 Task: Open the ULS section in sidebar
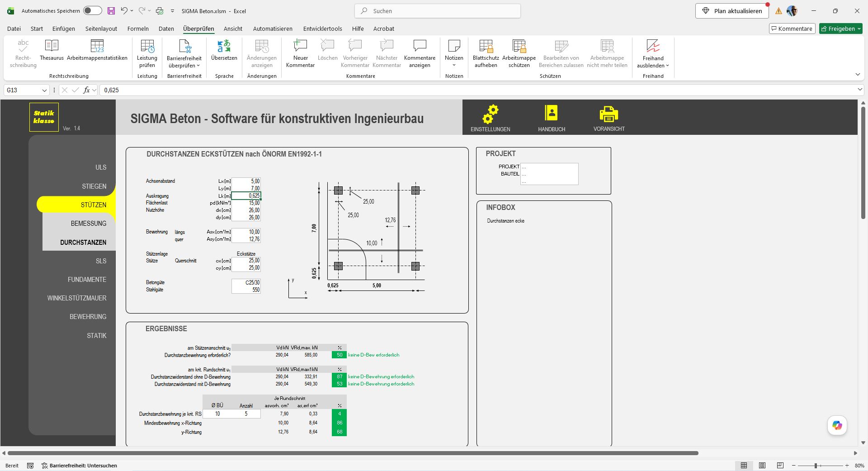click(101, 167)
